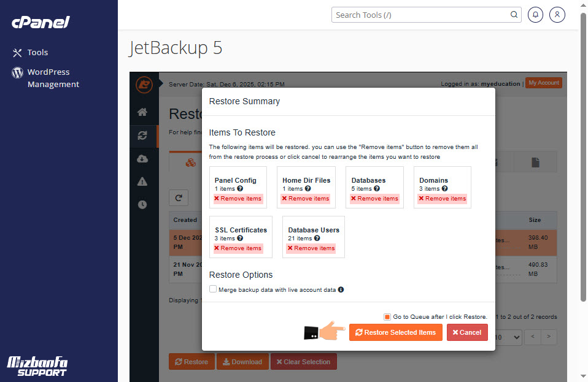Image resolution: width=588 pixels, height=382 pixels.
Task: Open the Downloads cloud icon in sidebar
Action: 142,159
